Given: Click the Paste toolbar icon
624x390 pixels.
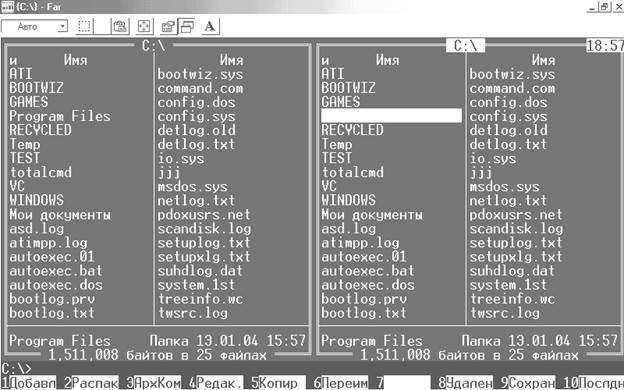Looking at the screenshot, I should [x=119, y=26].
